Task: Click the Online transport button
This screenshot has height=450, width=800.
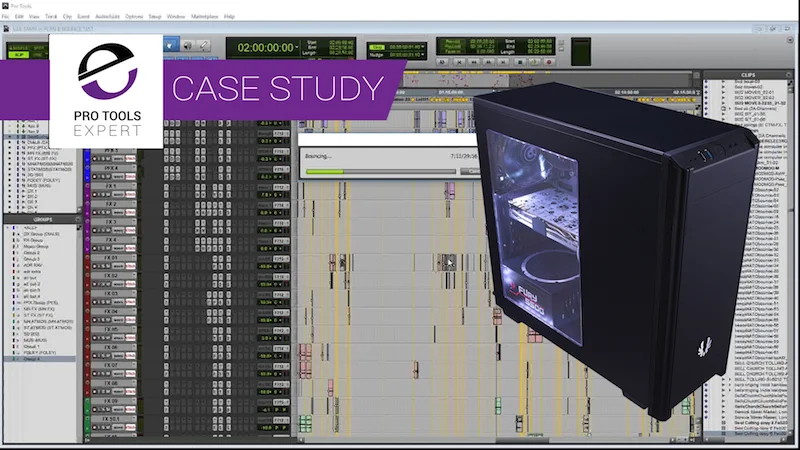Action: (x=443, y=62)
